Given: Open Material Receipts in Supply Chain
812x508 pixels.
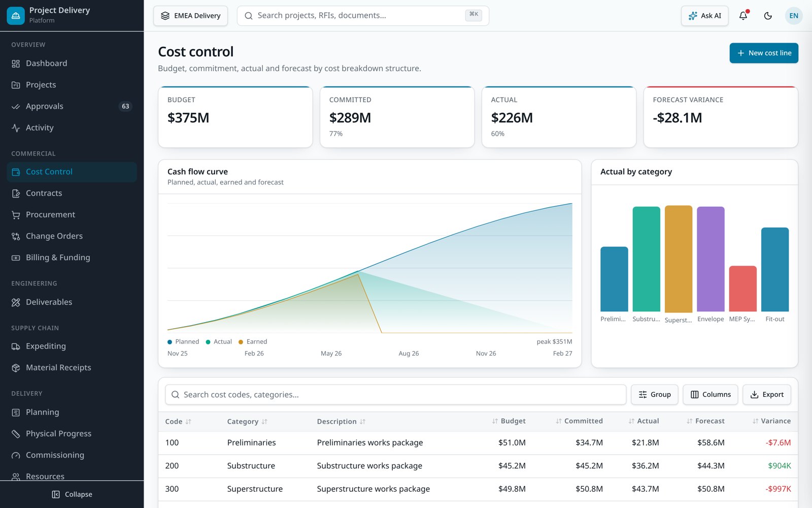Looking at the screenshot, I should coord(72,368).
